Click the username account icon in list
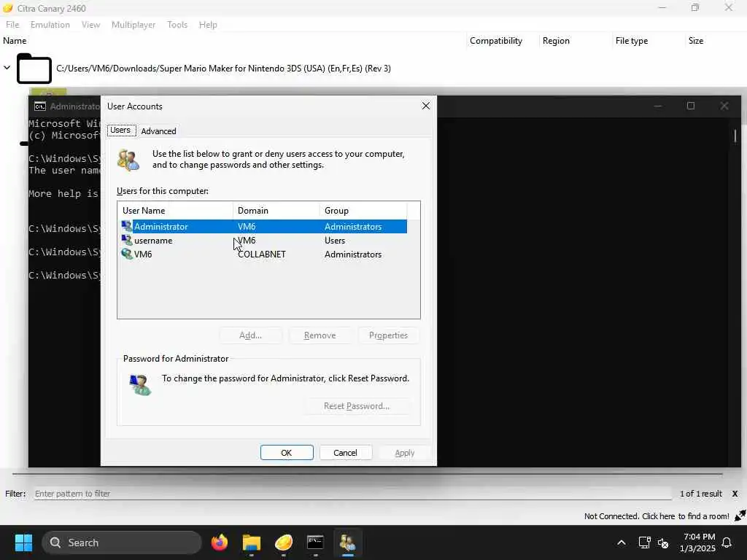The width and height of the screenshot is (747, 560). pos(127,240)
